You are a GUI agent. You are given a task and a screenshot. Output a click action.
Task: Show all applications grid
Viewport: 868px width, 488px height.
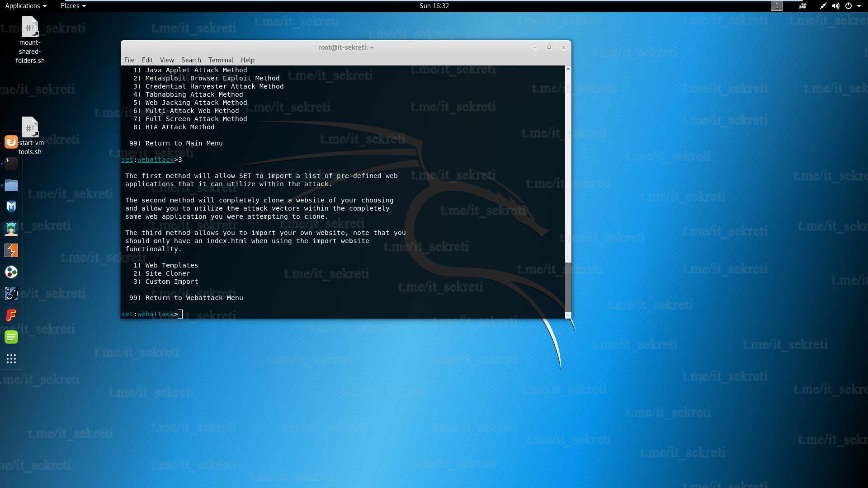click(11, 359)
